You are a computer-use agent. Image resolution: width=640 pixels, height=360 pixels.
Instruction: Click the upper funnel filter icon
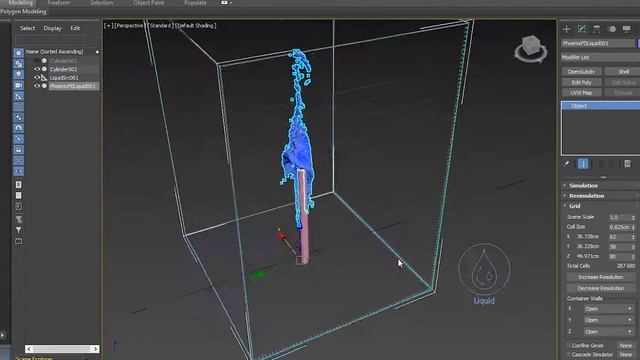[18, 220]
